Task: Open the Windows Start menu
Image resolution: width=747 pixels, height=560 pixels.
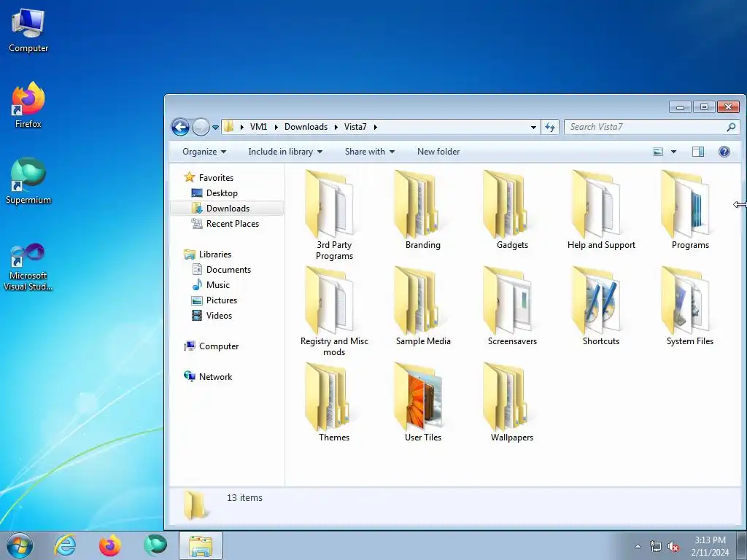Action: pyautogui.click(x=20, y=545)
